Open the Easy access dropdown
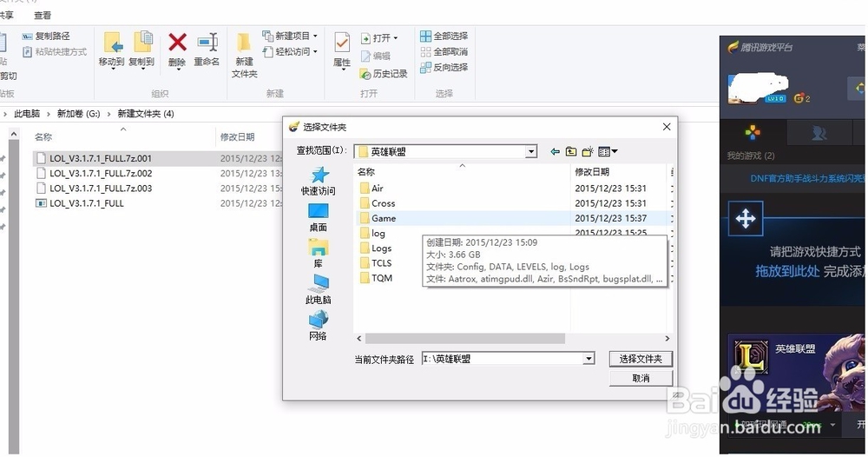This screenshot has height=457, width=868. [290, 51]
